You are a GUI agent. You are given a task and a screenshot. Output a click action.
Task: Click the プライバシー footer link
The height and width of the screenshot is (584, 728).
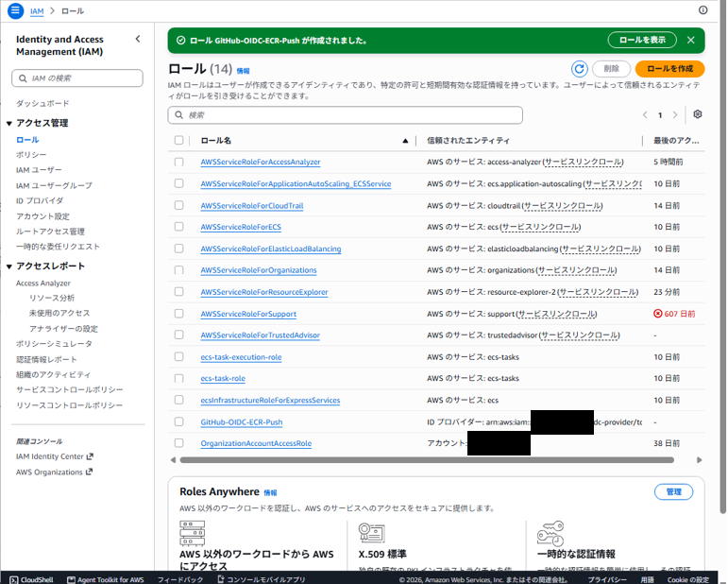(x=607, y=579)
